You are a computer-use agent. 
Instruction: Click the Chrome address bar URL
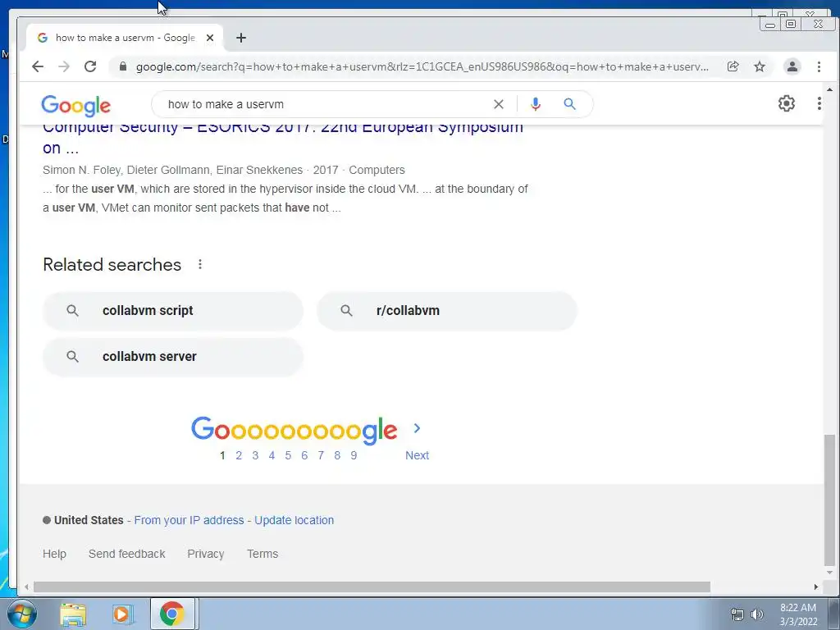[x=422, y=67]
